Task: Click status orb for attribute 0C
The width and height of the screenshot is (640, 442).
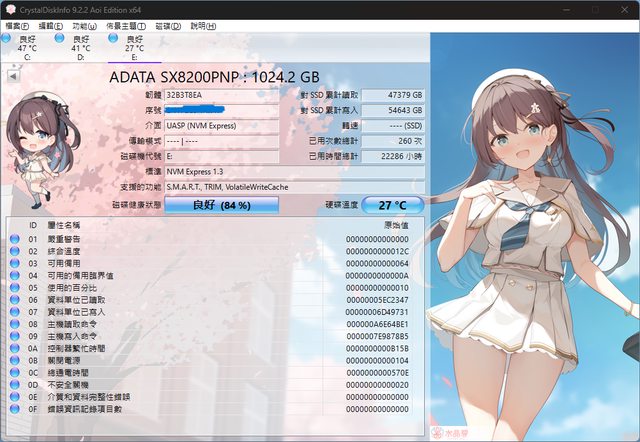Action: coord(14,372)
